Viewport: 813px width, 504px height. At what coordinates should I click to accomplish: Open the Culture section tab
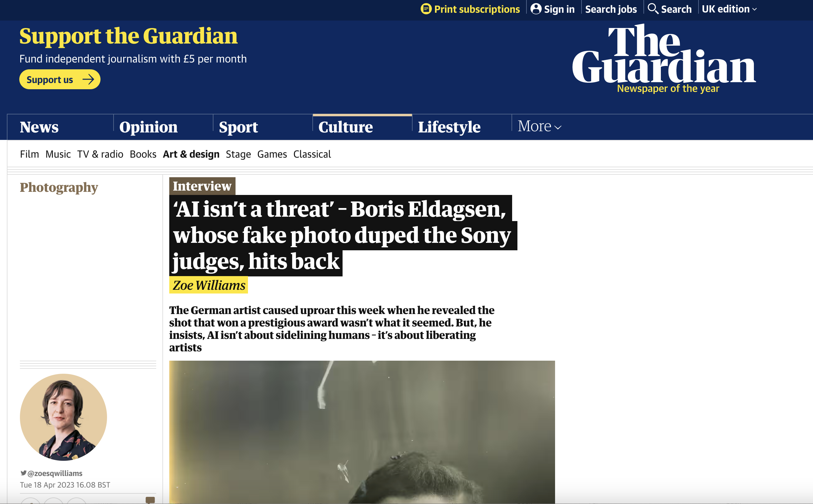(345, 127)
